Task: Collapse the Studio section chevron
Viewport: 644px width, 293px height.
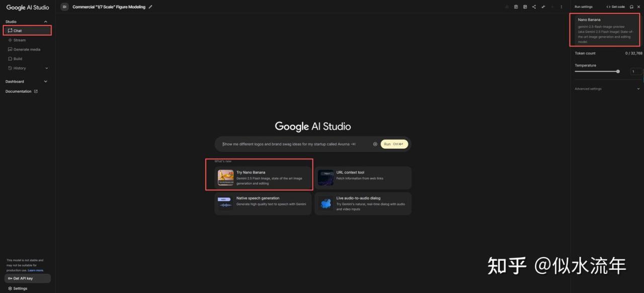Action: [46, 22]
